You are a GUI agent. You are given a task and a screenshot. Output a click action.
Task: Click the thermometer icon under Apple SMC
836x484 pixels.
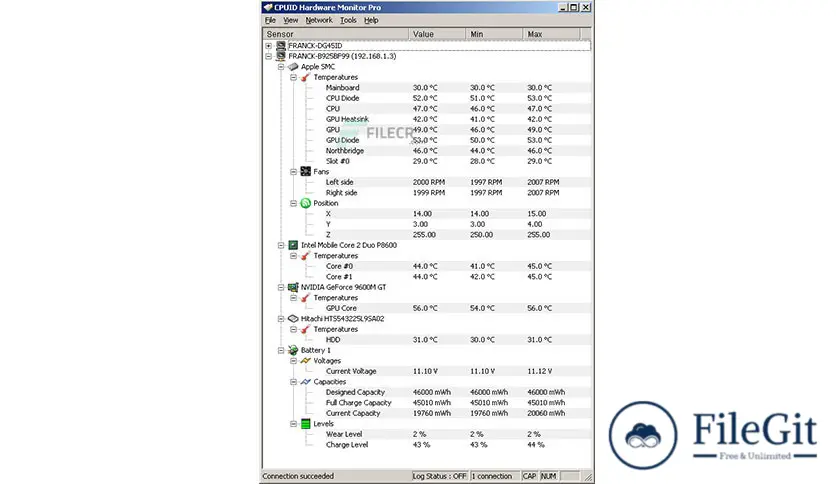(x=306, y=77)
